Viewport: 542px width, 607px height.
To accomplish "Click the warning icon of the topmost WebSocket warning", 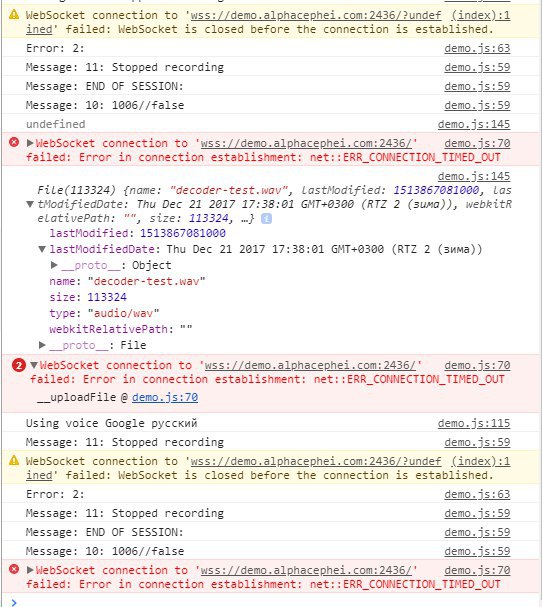I will pos(14,15).
